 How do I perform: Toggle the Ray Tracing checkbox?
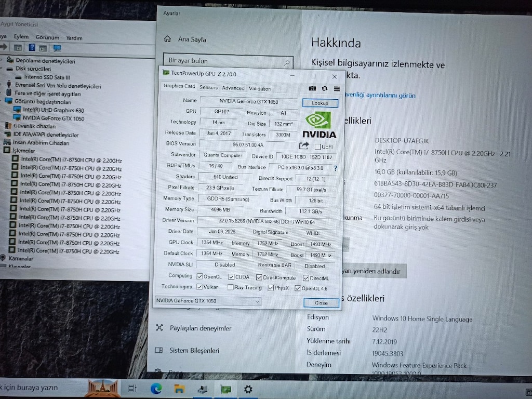[x=230, y=287]
